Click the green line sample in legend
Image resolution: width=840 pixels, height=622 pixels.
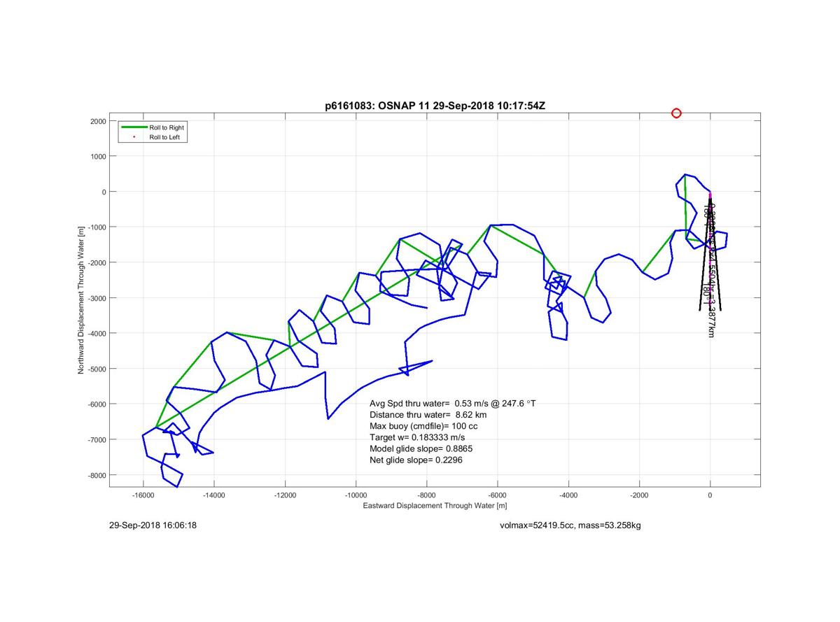(134, 127)
